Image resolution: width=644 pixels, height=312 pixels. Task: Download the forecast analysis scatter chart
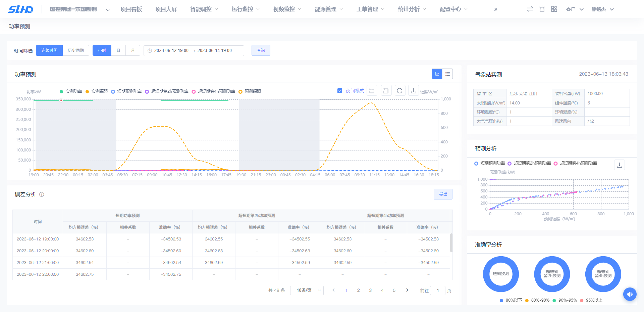[x=620, y=165]
